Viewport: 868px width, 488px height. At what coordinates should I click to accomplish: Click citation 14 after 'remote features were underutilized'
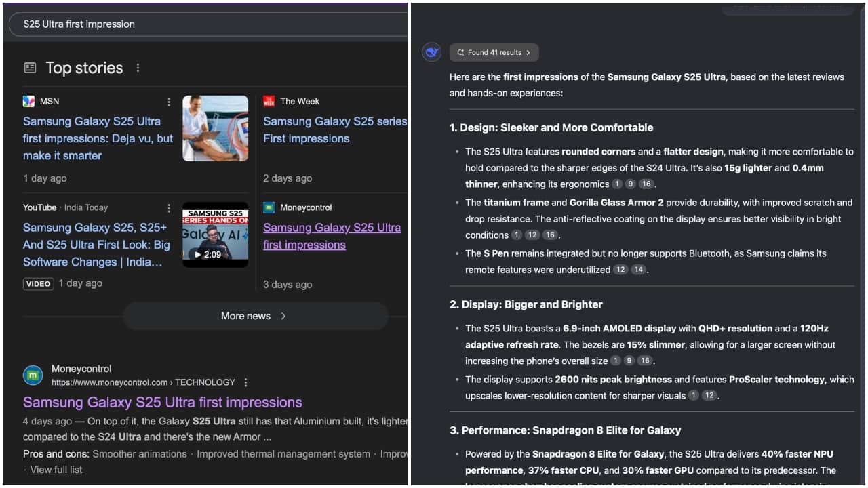[638, 270]
